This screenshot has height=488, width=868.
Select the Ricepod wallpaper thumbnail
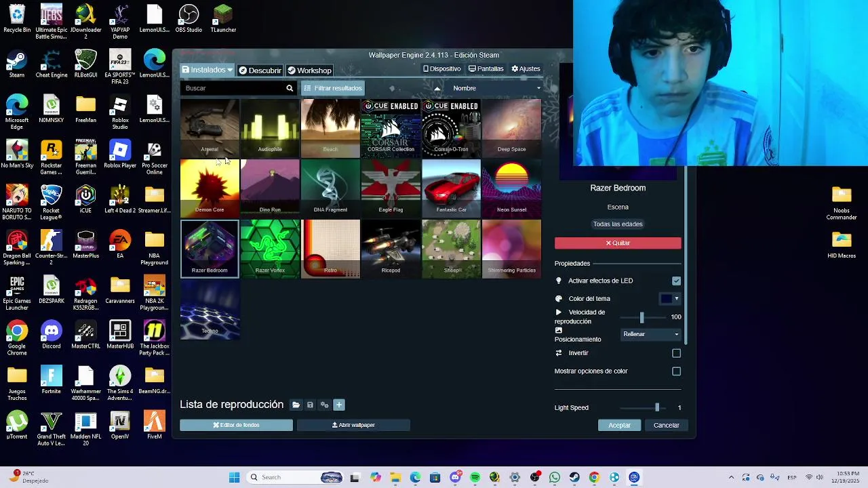tap(391, 249)
